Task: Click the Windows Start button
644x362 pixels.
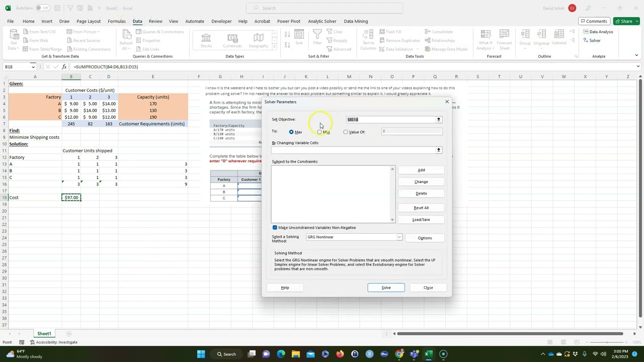Action: pos(201,354)
